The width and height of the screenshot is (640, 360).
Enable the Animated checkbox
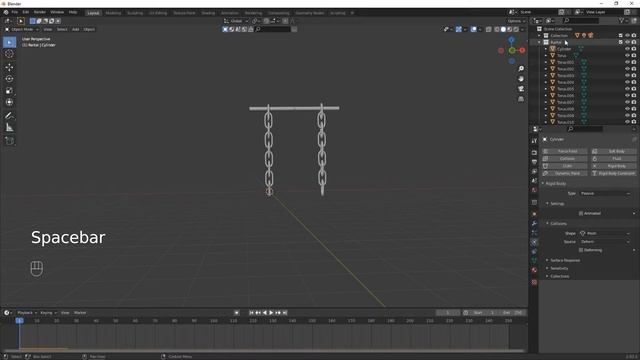point(581,213)
